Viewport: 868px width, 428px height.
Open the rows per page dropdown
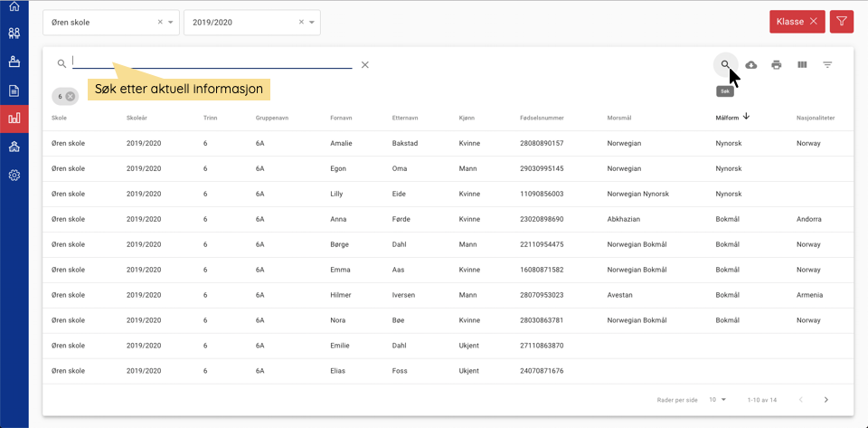pos(717,399)
